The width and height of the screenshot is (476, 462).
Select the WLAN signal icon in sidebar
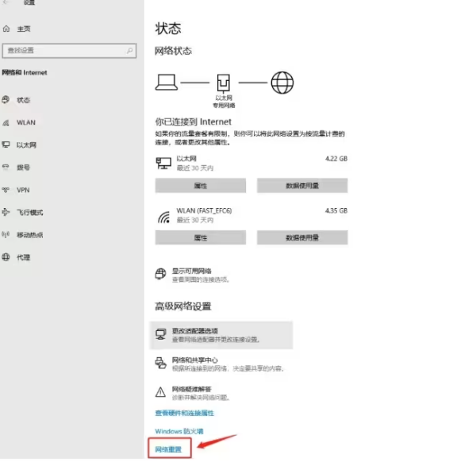6,123
